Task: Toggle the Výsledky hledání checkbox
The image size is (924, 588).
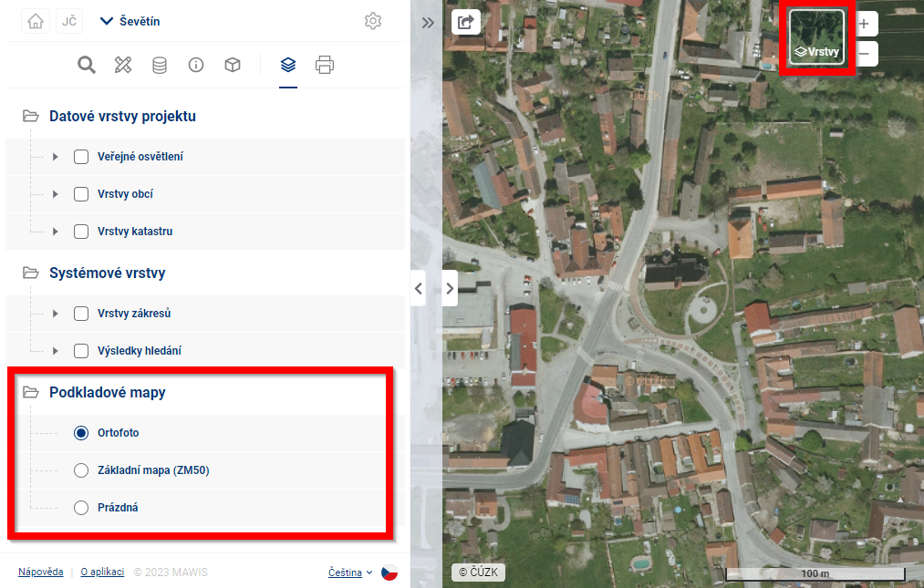Action: point(81,351)
